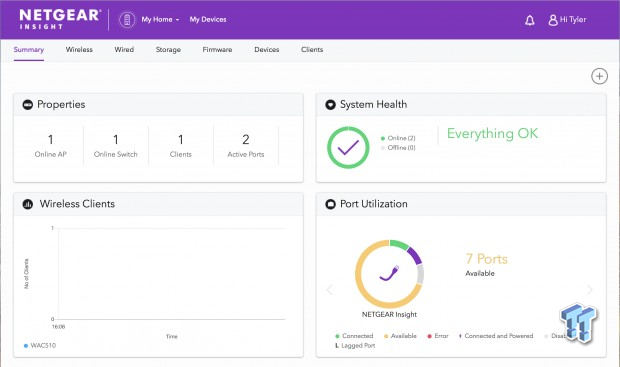Click the NETGEAR Insight logo
This screenshot has width=620, height=367.
tap(60, 19)
